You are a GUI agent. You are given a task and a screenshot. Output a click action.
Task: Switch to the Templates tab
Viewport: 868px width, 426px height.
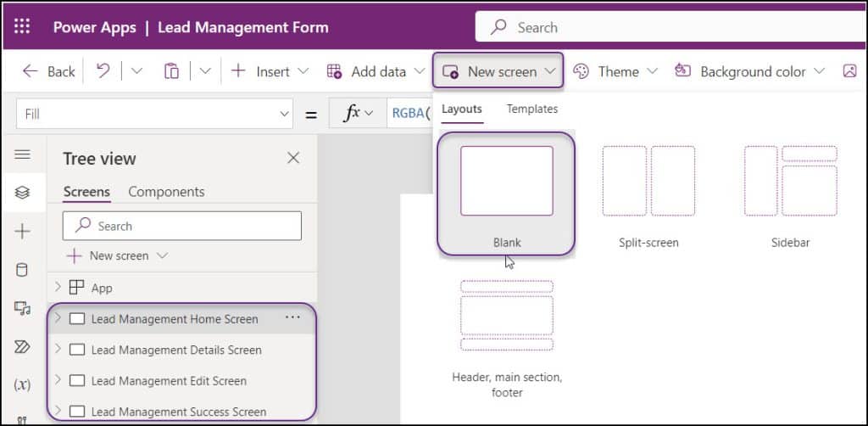[x=532, y=109]
